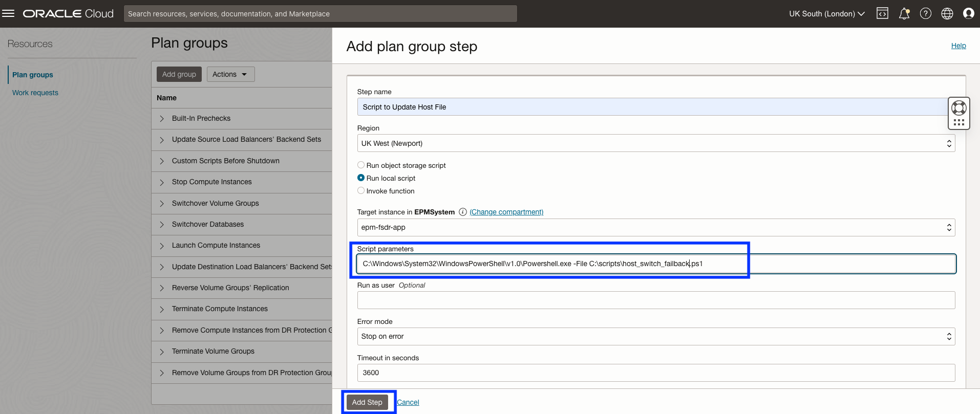Click the Change compartment link
Viewport: 980px width, 414px height.
(506, 212)
